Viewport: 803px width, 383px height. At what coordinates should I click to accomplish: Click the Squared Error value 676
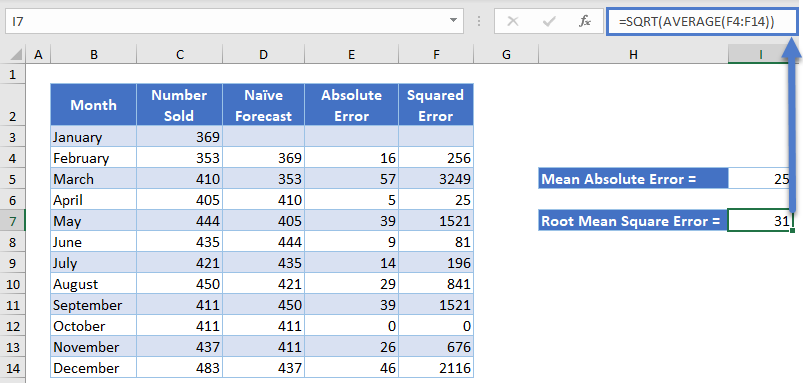point(436,347)
